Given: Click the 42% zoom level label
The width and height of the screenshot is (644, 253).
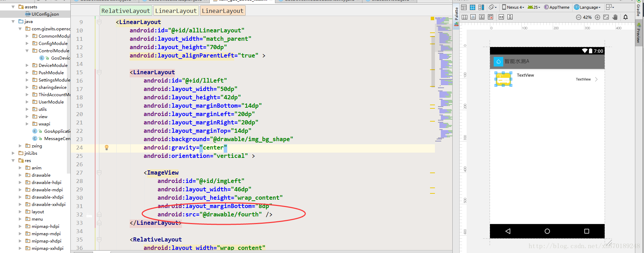Looking at the screenshot, I should tap(588, 17).
